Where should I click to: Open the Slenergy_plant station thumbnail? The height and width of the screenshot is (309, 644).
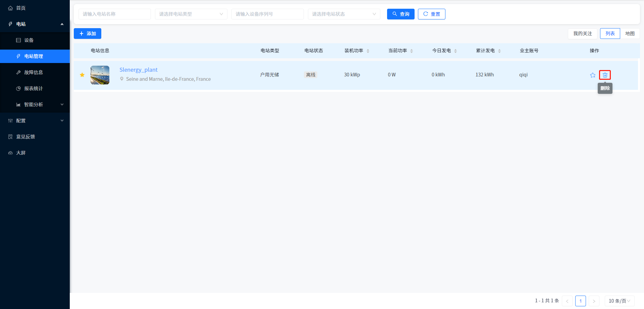click(x=100, y=75)
